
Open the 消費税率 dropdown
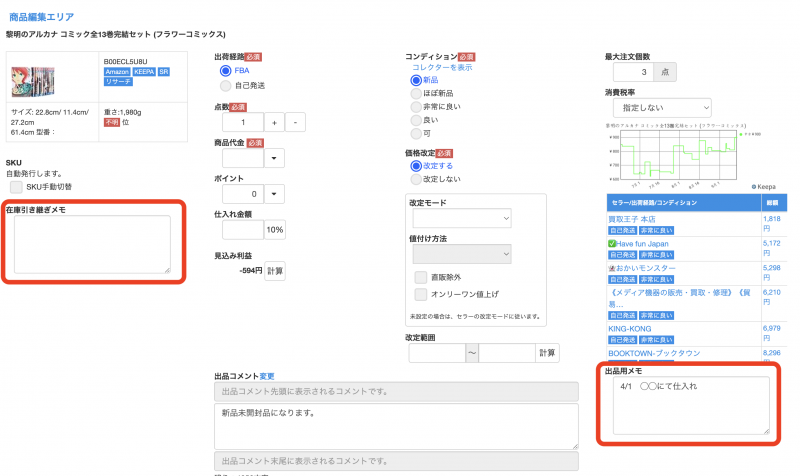click(x=662, y=108)
